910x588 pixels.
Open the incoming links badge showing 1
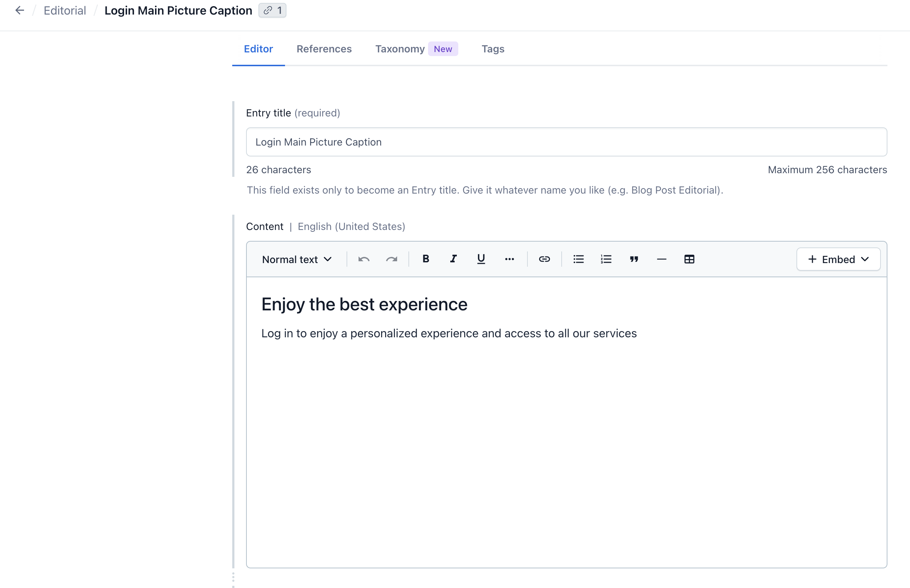click(272, 10)
